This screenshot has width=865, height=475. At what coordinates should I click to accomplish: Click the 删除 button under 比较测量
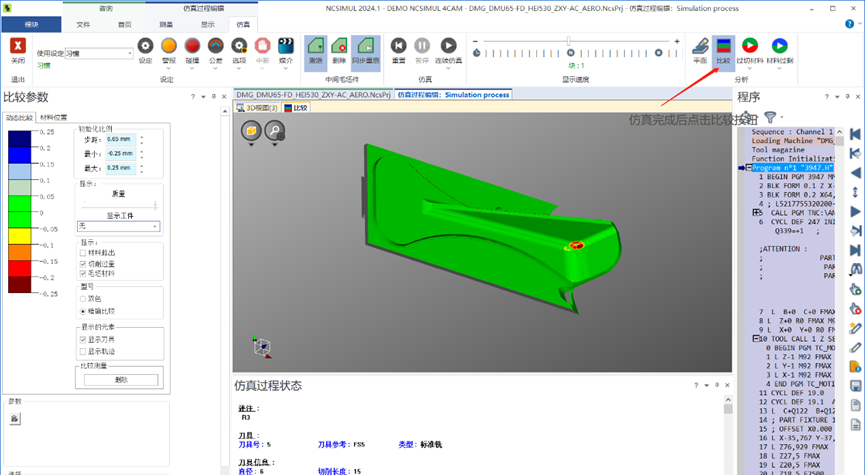[121, 380]
